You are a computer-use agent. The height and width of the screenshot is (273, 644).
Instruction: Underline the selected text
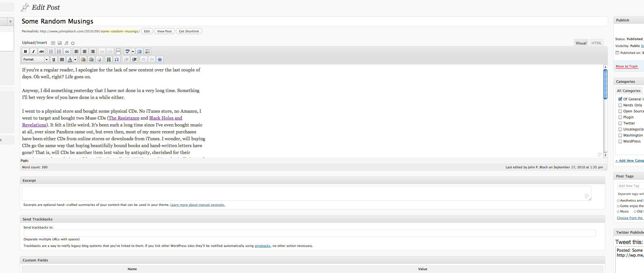[54, 59]
